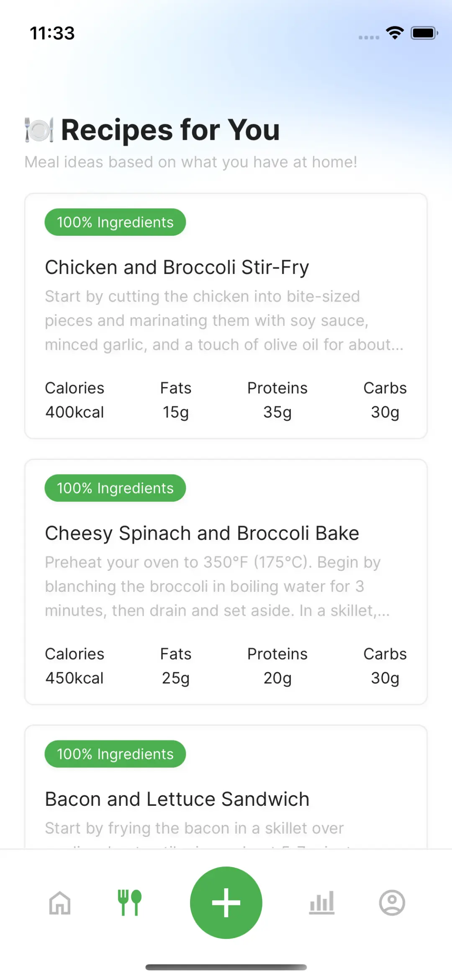The image size is (452, 980).
Task: Tap the 35g Proteins value
Action: point(277,412)
